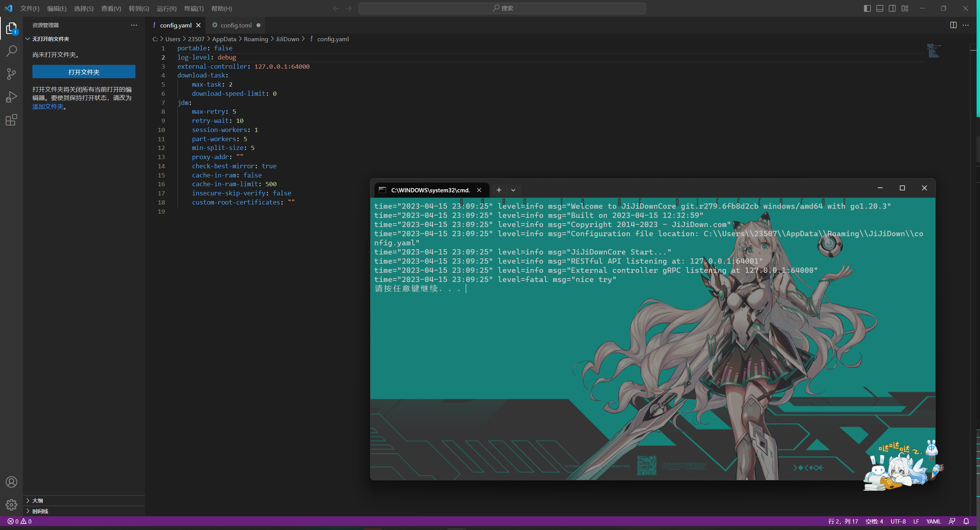Click the JiJiDown breadcrumb segment
Image resolution: width=980 pixels, height=530 pixels.
(x=288, y=39)
